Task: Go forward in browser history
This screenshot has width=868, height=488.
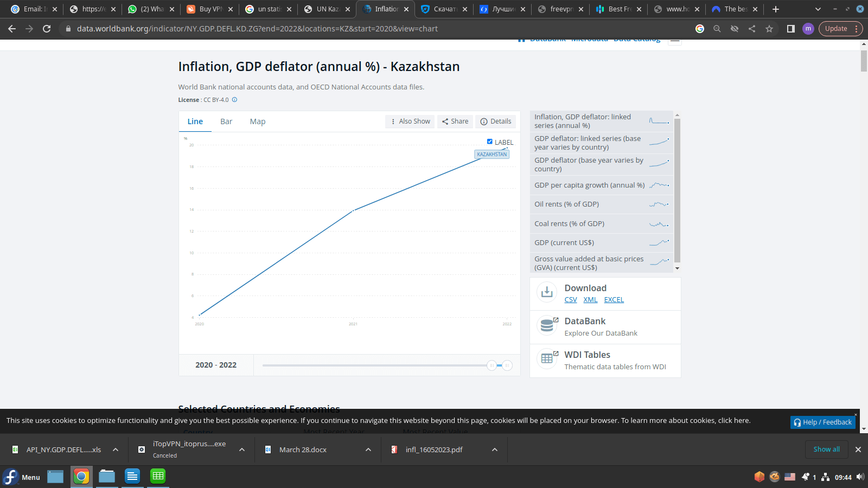Action: pyautogui.click(x=29, y=29)
